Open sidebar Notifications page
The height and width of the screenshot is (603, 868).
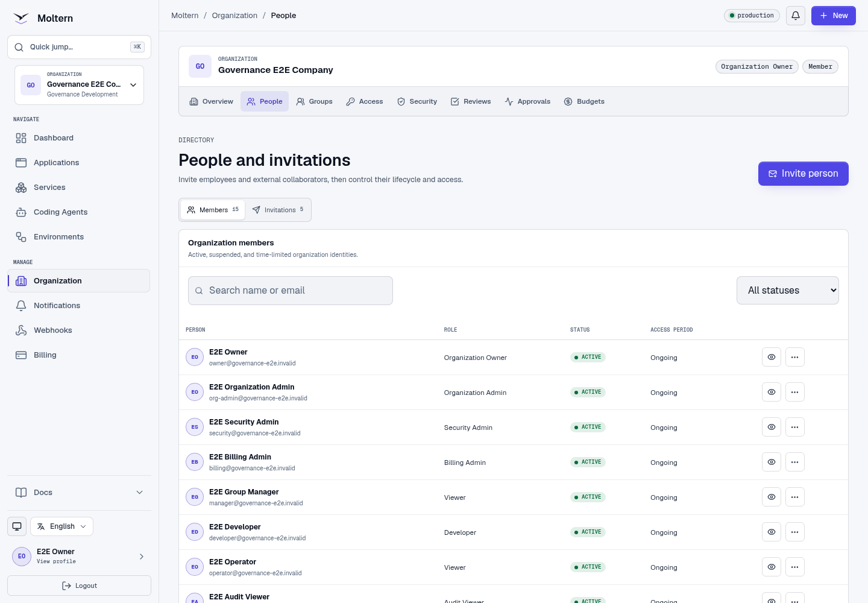coord(79,306)
